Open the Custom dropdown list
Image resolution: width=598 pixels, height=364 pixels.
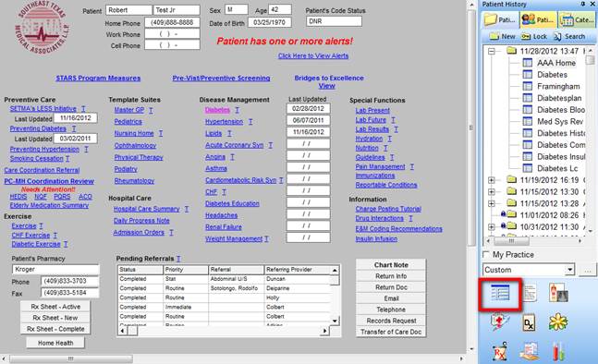569,270
